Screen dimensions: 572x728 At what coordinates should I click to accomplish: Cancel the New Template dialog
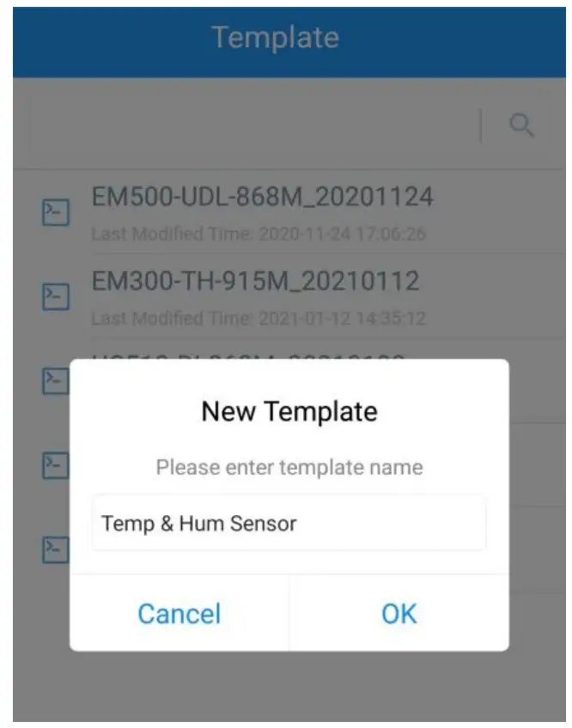point(180,613)
